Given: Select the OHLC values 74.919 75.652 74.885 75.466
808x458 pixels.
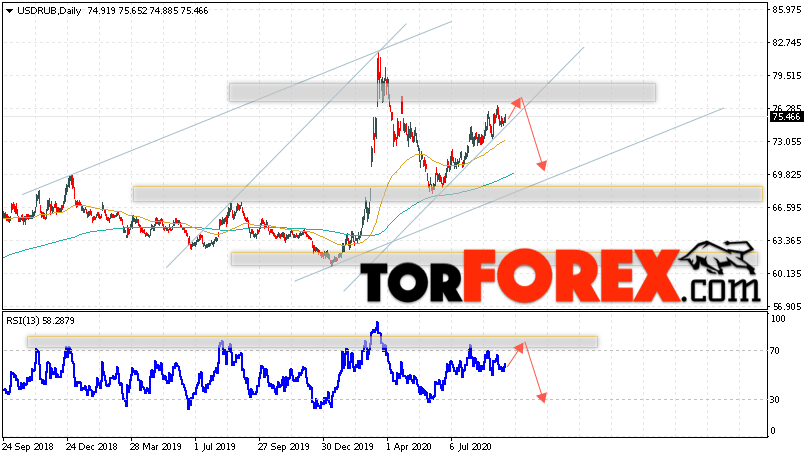Looking at the screenshot, I should (148, 11).
